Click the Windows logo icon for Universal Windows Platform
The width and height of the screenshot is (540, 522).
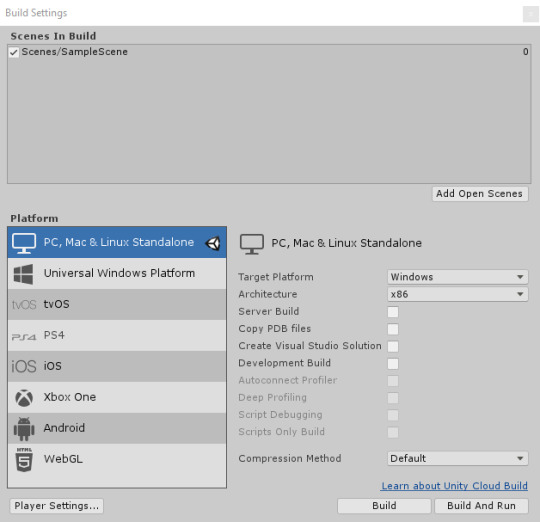(x=23, y=274)
